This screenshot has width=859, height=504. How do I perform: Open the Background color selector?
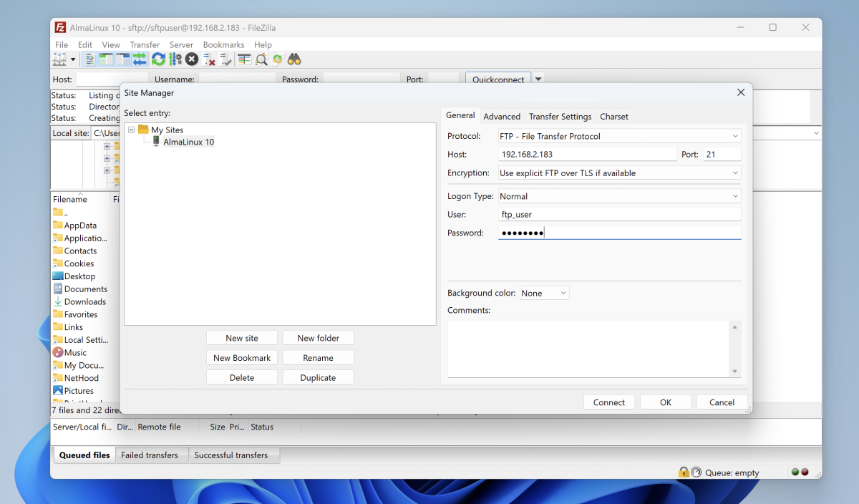[x=544, y=293]
